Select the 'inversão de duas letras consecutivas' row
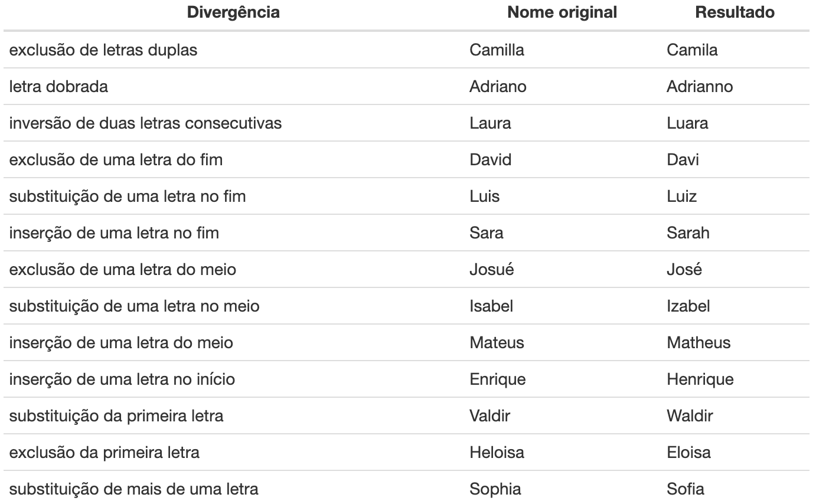816x504 pixels. pyautogui.click(x=408, y=123)
